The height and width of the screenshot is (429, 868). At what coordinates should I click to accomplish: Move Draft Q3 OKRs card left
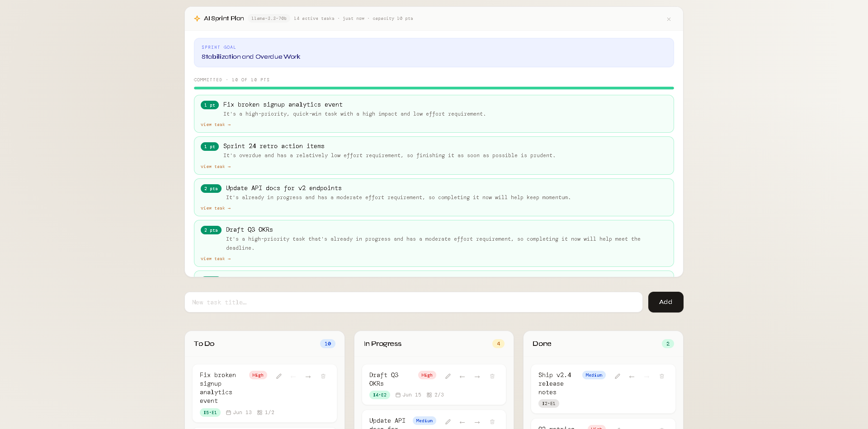pos(462,376)
